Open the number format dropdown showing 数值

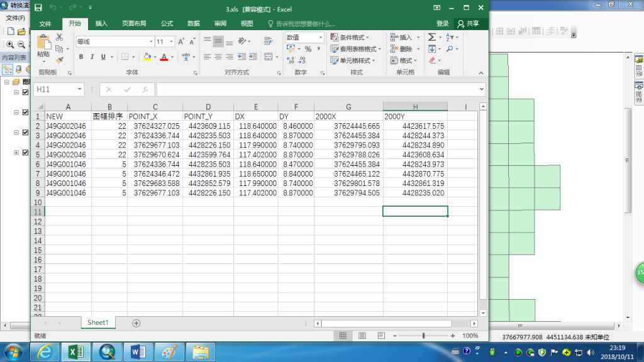(x=320, y=37)
